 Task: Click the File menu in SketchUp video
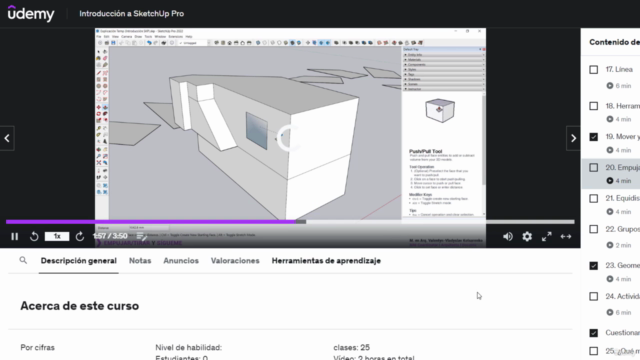[x=99, y=37]
